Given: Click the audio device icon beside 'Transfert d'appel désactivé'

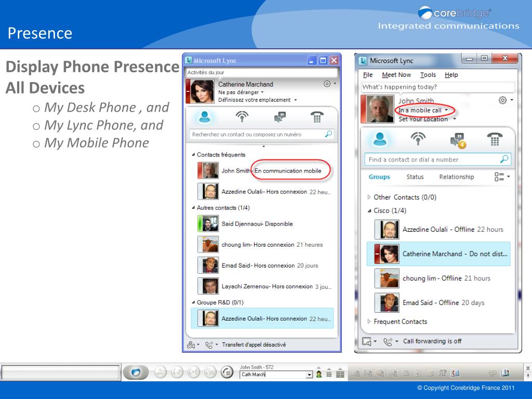Looking at the screenshot, I should pyautogui.click(x=191, y=345).
